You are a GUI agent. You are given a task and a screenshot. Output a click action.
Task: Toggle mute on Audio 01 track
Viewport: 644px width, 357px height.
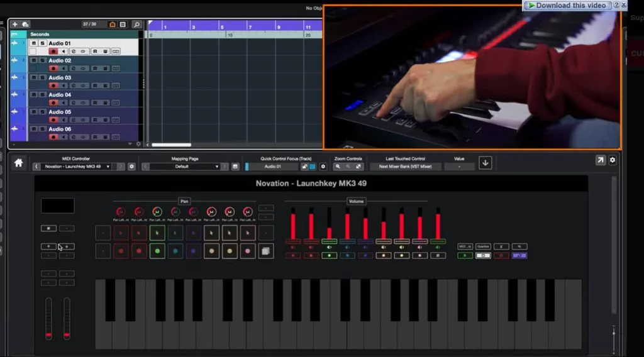[x=34, y=43]
